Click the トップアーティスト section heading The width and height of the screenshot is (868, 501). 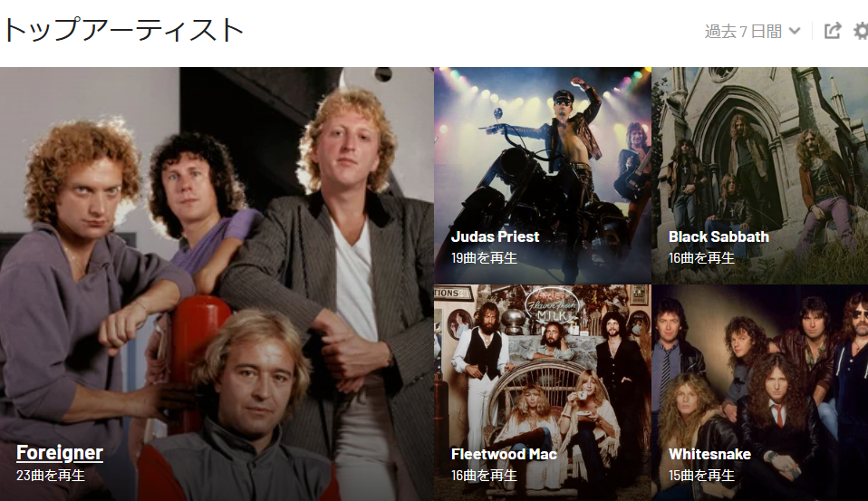[x=123, y=31]
